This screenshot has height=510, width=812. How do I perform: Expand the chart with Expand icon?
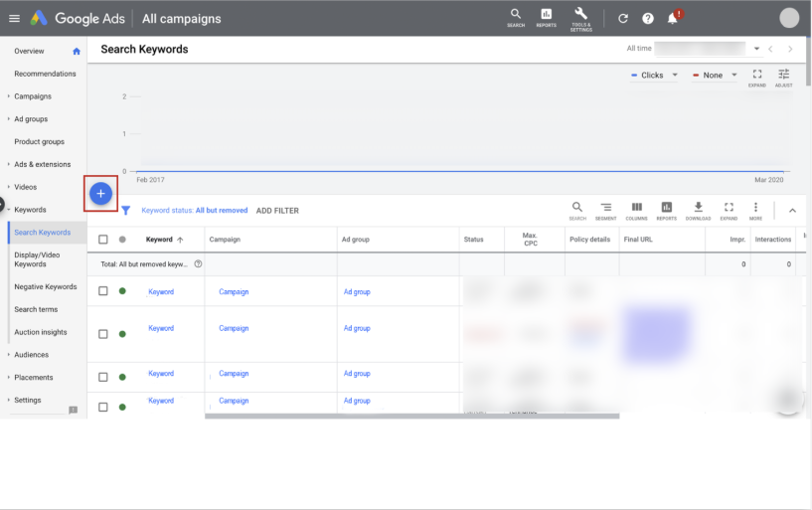tap(757, 78)
